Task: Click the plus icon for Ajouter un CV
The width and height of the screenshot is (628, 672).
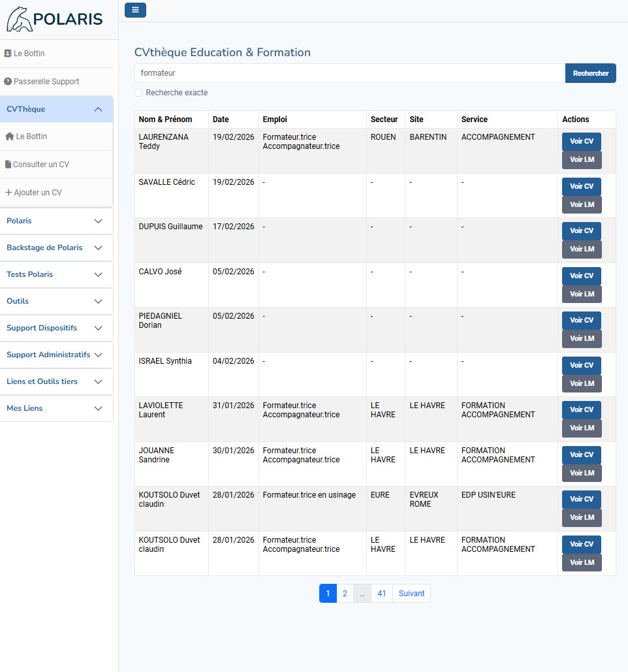Action: (8, 193)
